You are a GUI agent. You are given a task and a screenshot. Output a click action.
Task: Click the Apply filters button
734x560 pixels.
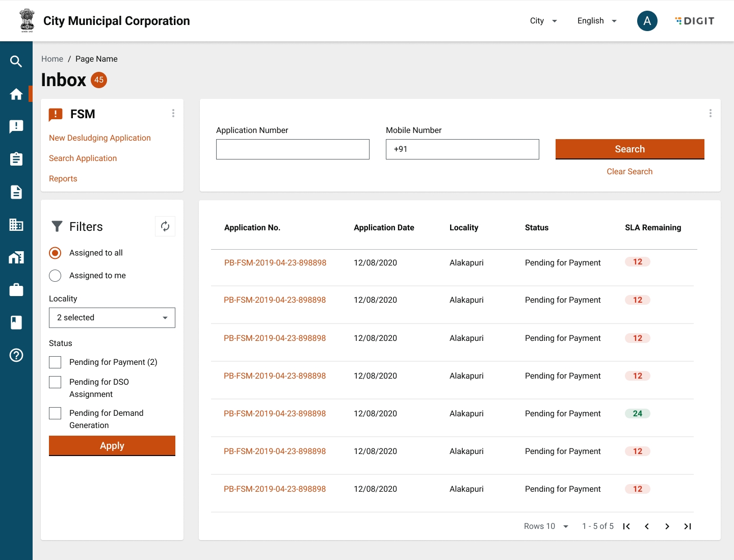point(112,446)
